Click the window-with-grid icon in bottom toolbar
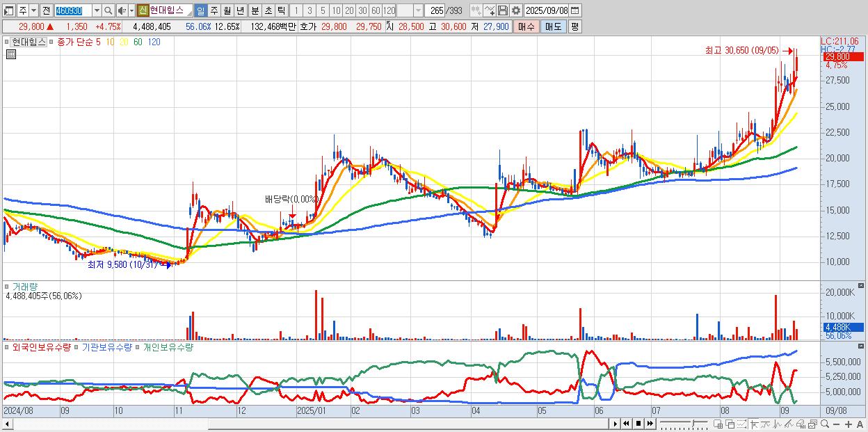Screen dimensions: 868x432 (718, 424)
